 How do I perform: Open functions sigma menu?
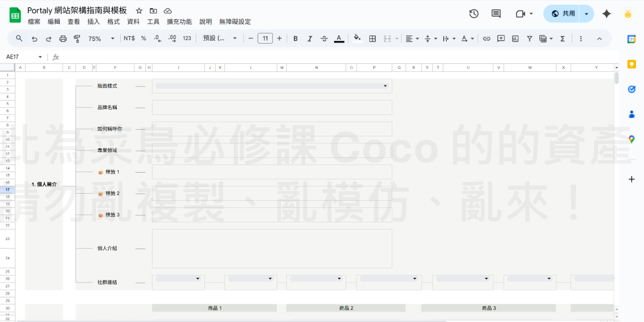(x=562, y=38)
